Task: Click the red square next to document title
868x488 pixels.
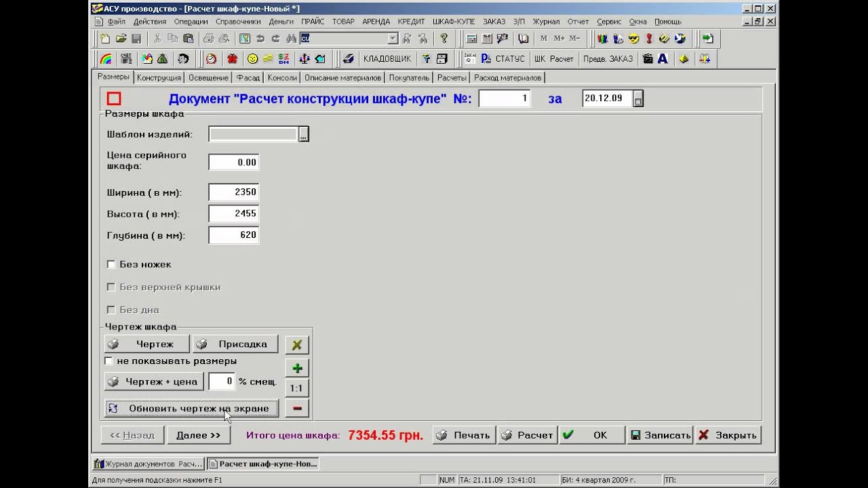Action: [x=114, y=99]
